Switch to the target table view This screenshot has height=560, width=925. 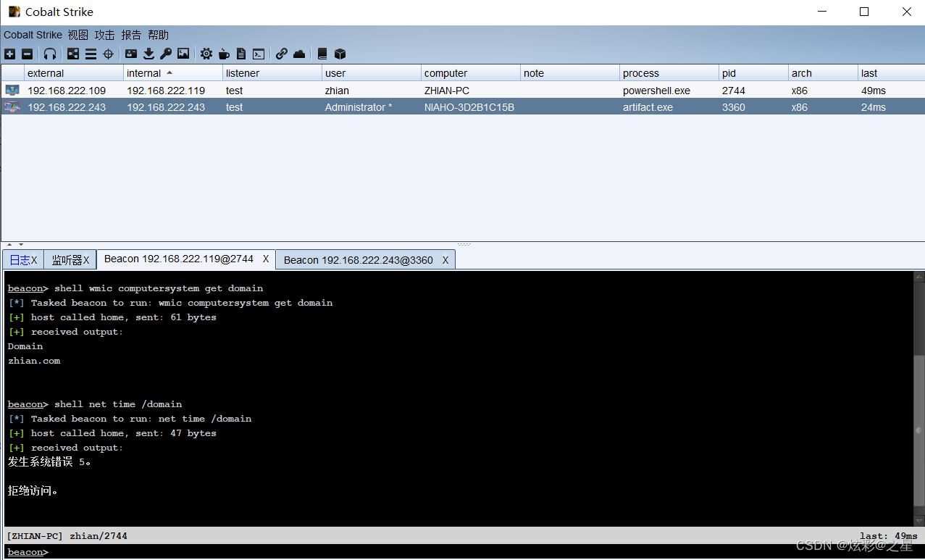pos(109,54)
